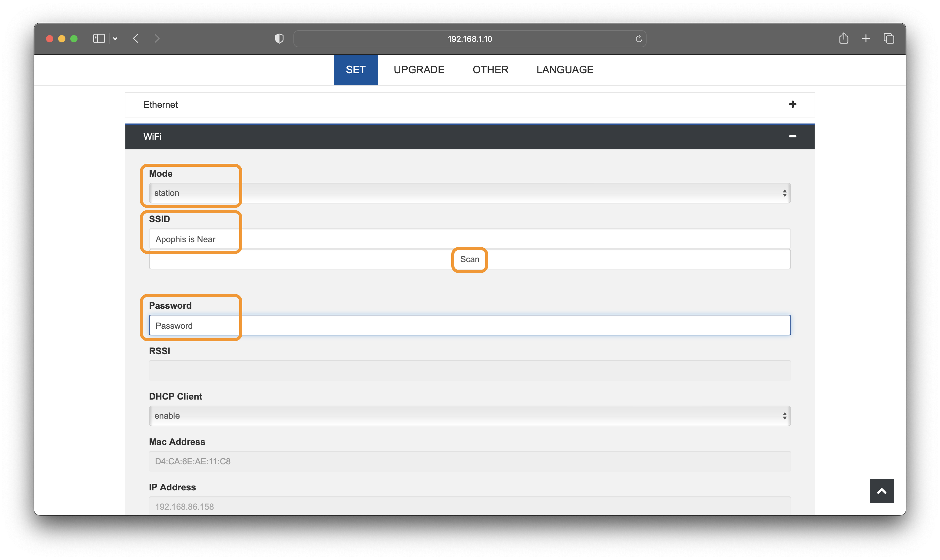Open the sidebar options chevron menu
Screen dimensions: 940x560
pos(115,38)
